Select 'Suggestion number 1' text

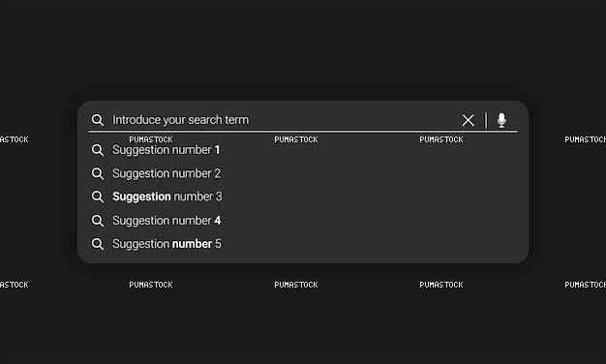[x=167, y=150]
